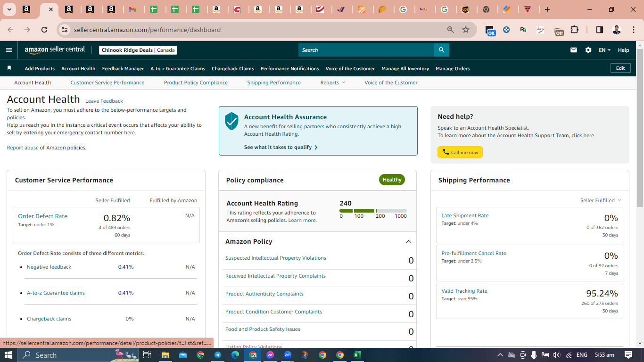The image size is (644, 362).
Task: Click the browser zoom magnifier icon
Action: tap(451, 30)
